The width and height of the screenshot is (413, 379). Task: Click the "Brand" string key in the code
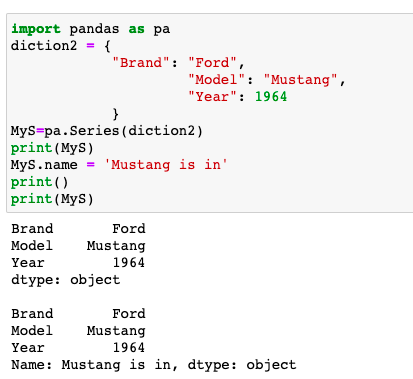tap(141, 63)
